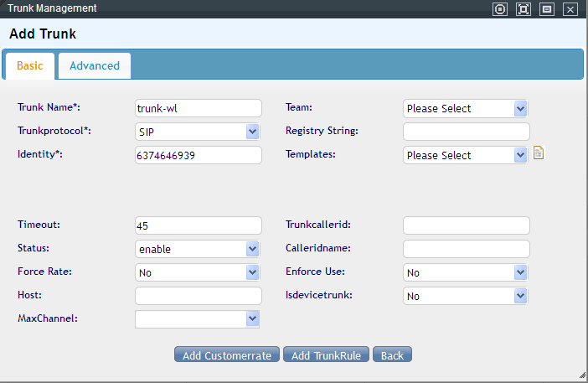Click the restore window icon in title bar
Screen dimensions: 588x383
[547, 9]
